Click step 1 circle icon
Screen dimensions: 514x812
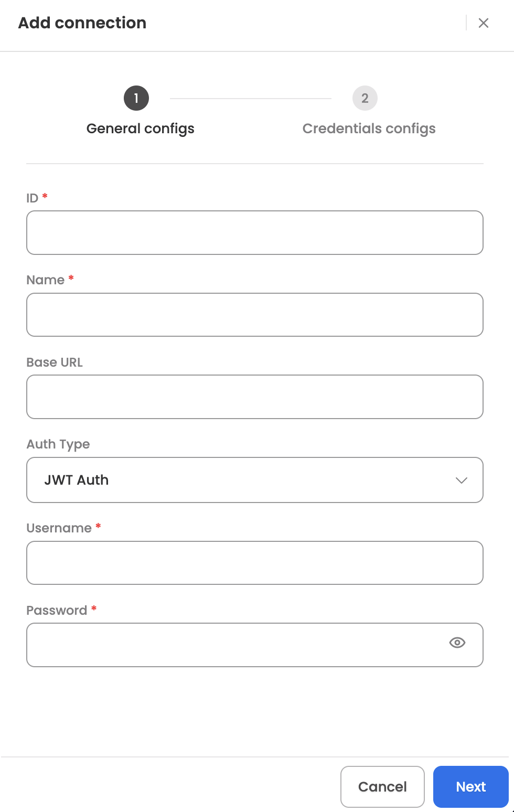(136, 98)
